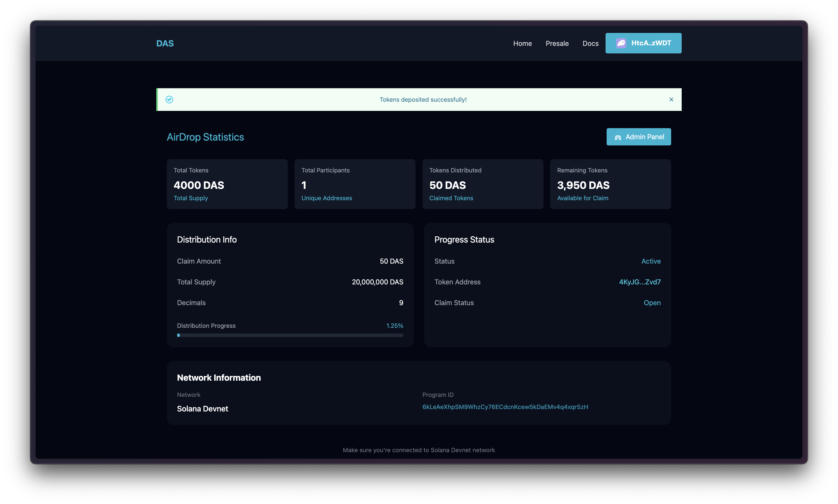The width and height of the screenshot is (838, 504).
Task: Click the Admin Panel gamepad icon
Action: click(618, 137)
